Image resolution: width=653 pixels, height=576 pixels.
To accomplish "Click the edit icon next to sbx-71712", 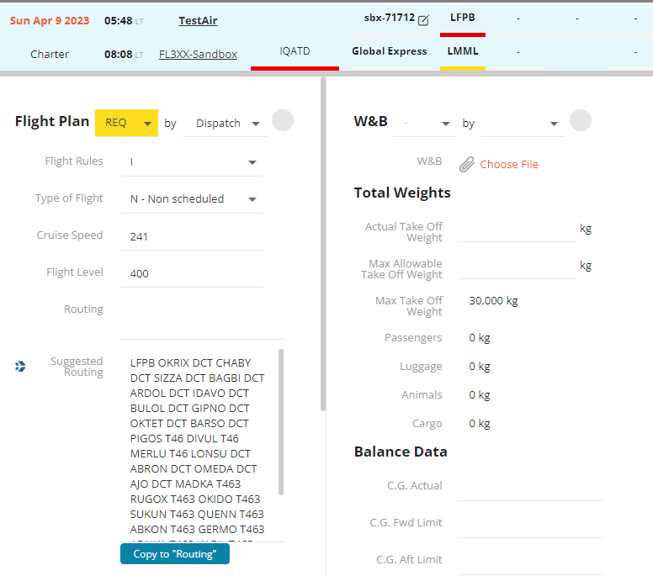I will [x=423, y=20].
